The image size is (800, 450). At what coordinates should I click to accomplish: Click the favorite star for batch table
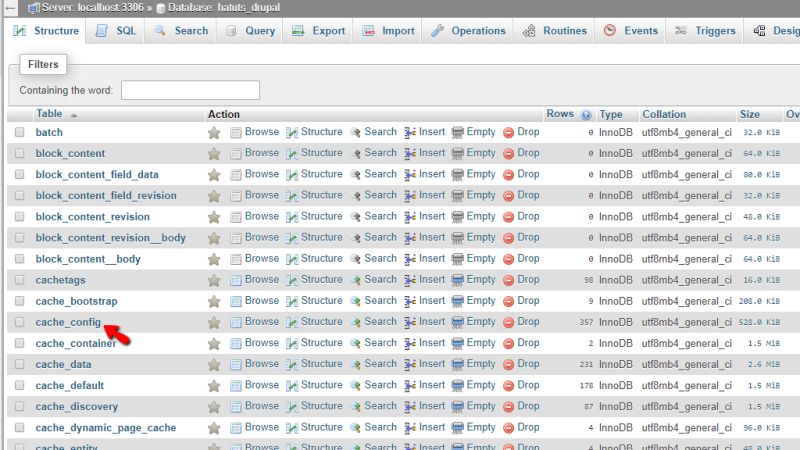(x=214, y=133)
